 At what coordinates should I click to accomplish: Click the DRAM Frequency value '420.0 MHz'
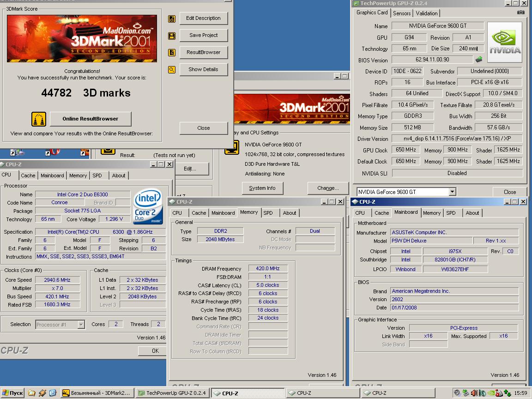tap(268, 268)
